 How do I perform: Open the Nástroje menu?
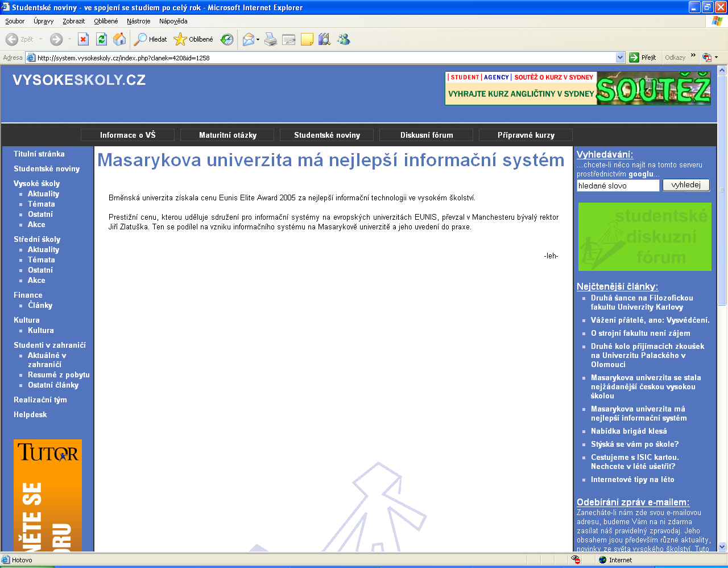tap(138, 21)
